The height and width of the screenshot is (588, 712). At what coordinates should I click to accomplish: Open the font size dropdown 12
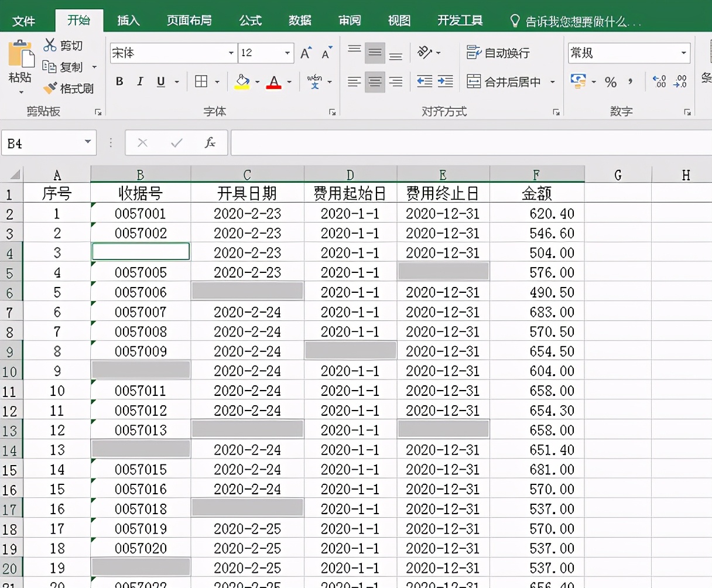[x=287, y=53]
